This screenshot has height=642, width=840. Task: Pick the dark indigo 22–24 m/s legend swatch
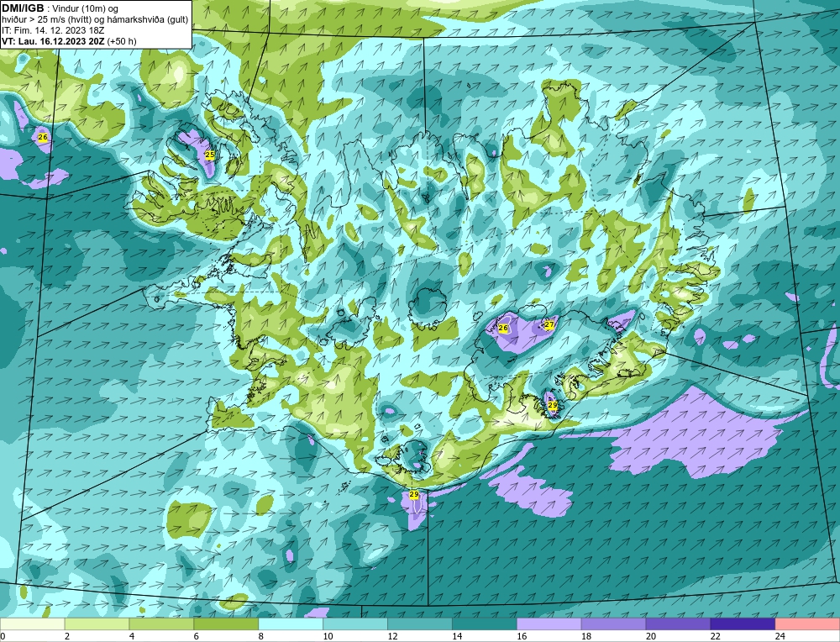743,624
